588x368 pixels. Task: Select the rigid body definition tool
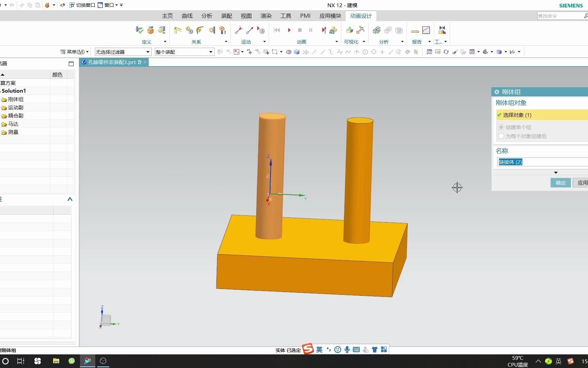pyautogui.click(x=150, y=30)
